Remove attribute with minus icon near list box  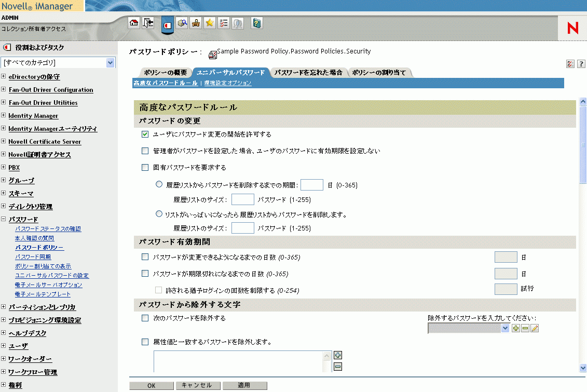(x=338, y=367)
